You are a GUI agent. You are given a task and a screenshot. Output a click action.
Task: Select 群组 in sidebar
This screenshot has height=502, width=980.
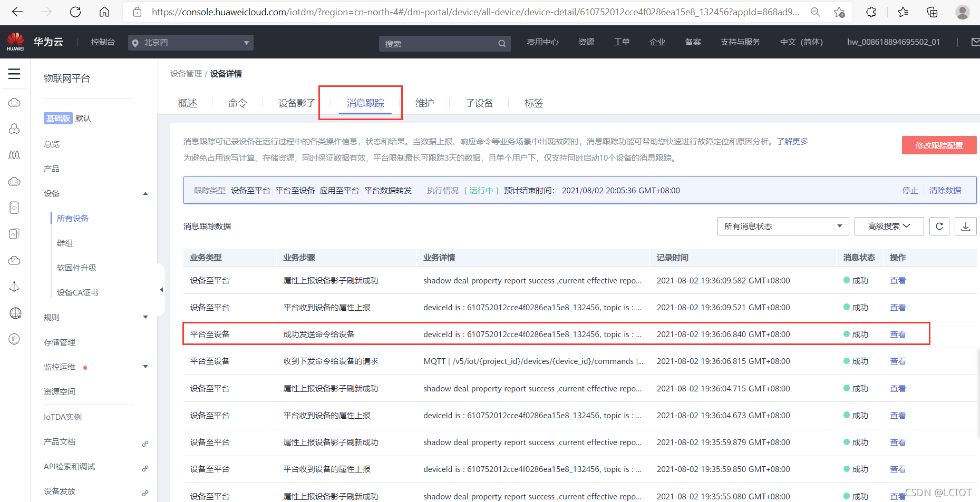tap(65, 243)
